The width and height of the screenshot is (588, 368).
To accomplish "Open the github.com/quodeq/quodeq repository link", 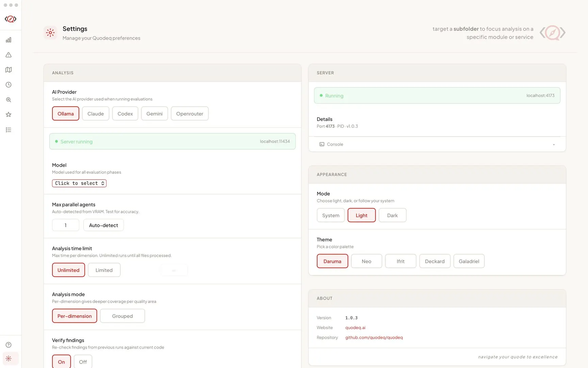I will click(x=374, y=337).
